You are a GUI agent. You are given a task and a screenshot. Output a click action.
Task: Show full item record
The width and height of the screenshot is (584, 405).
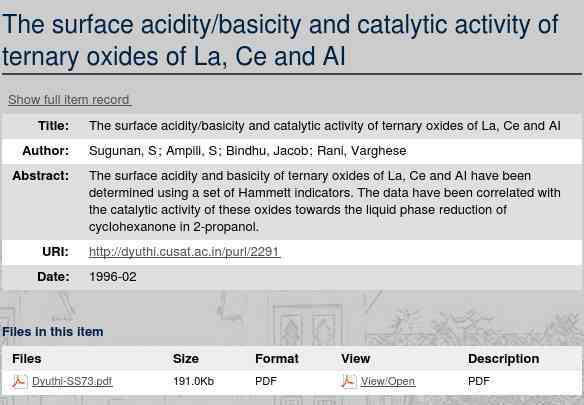tap(69, 100)
